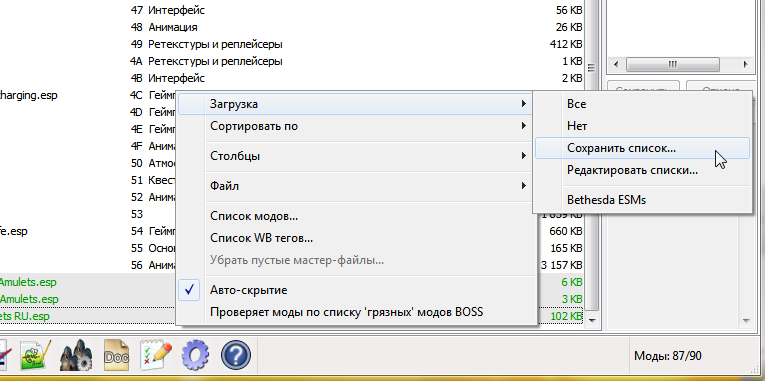Launch Notepad++ from the bottom toolbar
This screenshot has width=765, height=381.
(x=36, y=355)
